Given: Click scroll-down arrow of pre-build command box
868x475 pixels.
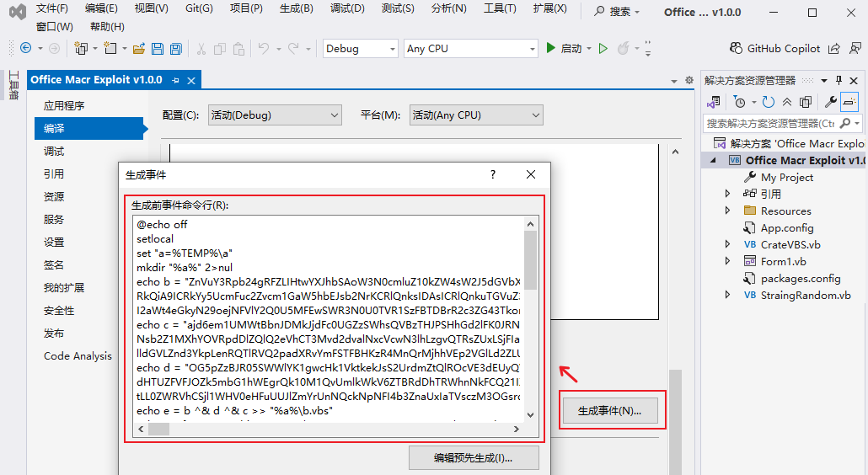Looking at the screenshot, I should click(x=530, y=414).
